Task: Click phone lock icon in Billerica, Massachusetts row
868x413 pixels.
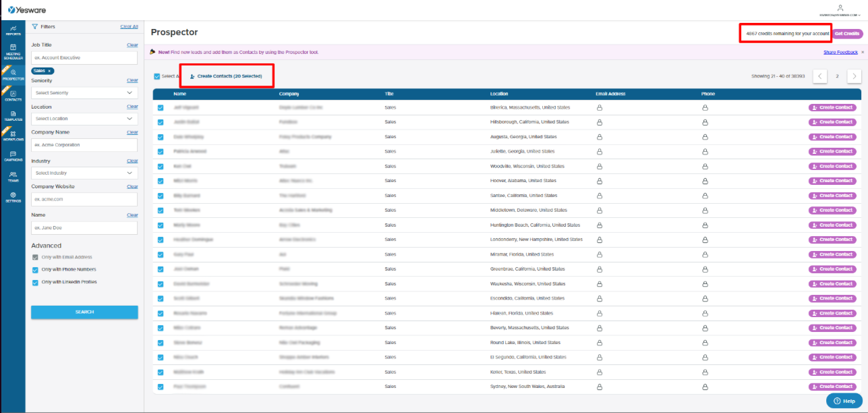Action: pyautogui.click(x=705, y=108)
